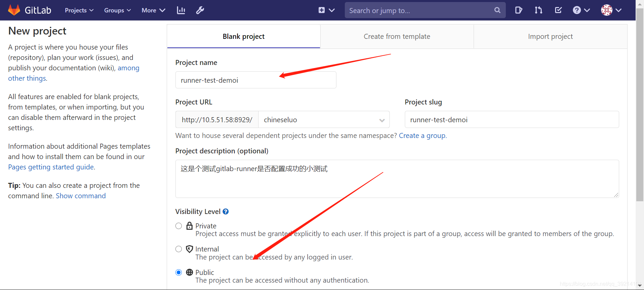Open the Groups menu
This screenshot has height=290, width=644.
coord(117,10)
